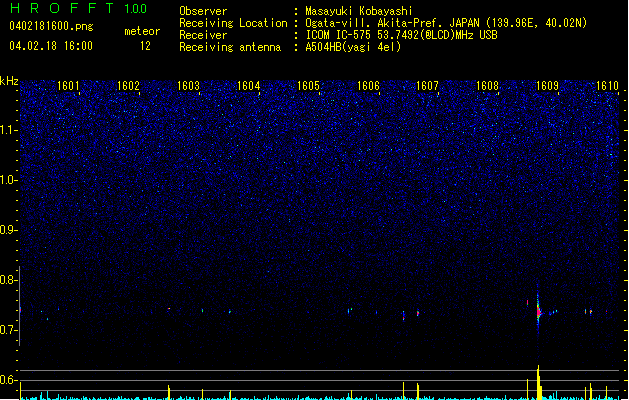Click the 1603 time marker
Screen dimensions: 629x400
pos(188,86)
